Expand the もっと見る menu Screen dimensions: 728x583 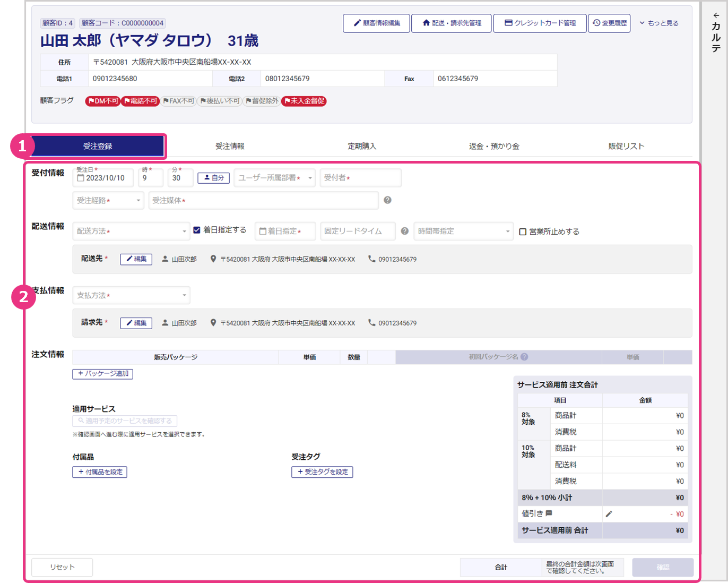click(658, 23)
